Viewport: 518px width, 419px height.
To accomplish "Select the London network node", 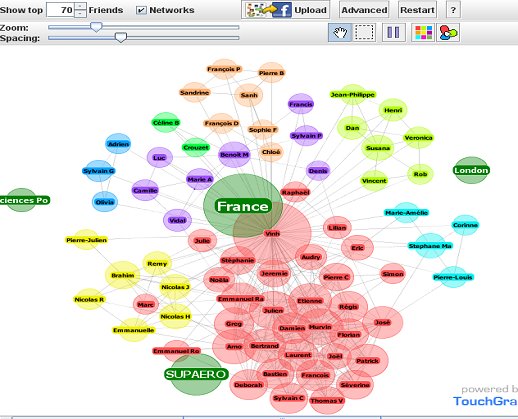I will 471,170.
